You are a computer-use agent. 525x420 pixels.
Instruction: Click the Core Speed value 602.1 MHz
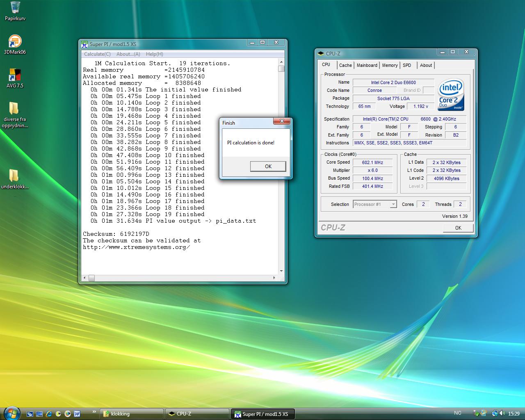tap(372, 162)
